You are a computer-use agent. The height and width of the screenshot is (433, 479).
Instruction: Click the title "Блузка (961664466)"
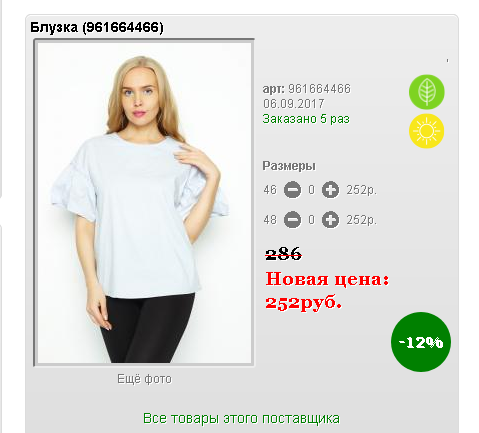click(97, 27)
